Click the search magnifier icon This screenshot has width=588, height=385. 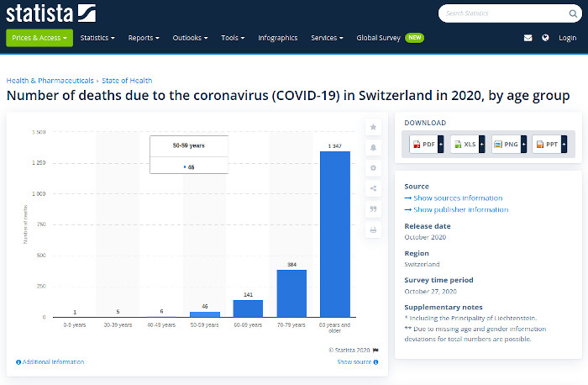pos(573,13)
